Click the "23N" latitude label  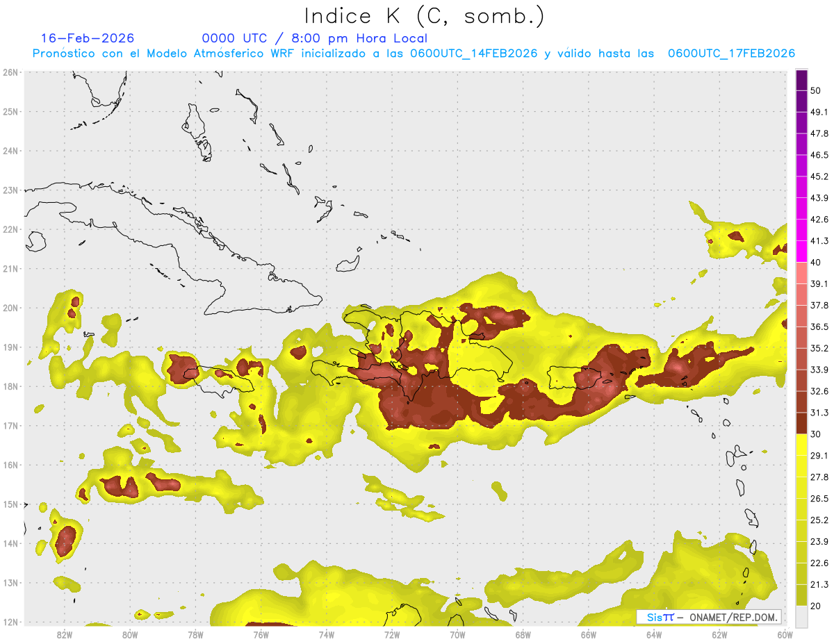10,190
